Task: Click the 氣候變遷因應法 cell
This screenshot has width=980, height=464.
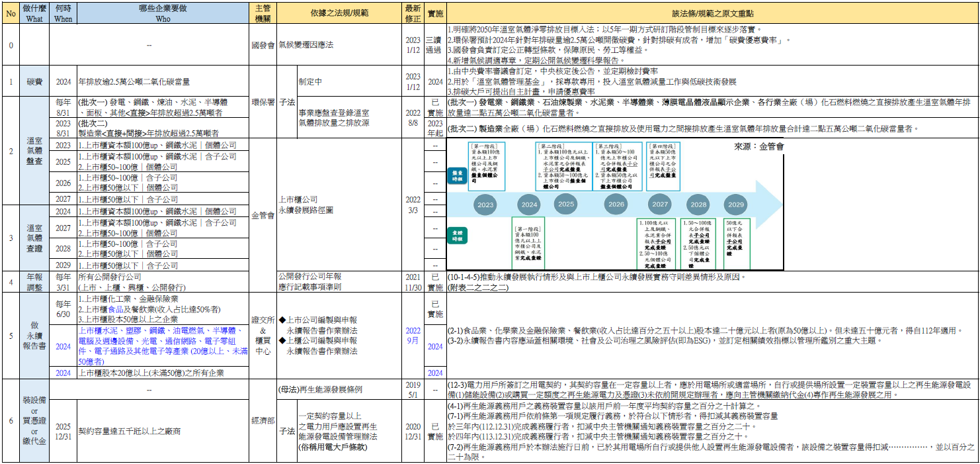Action: [x=306, y=44]
